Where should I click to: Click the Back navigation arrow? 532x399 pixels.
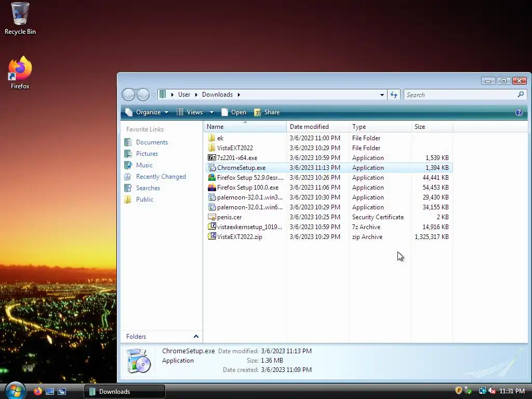[129, 95]
